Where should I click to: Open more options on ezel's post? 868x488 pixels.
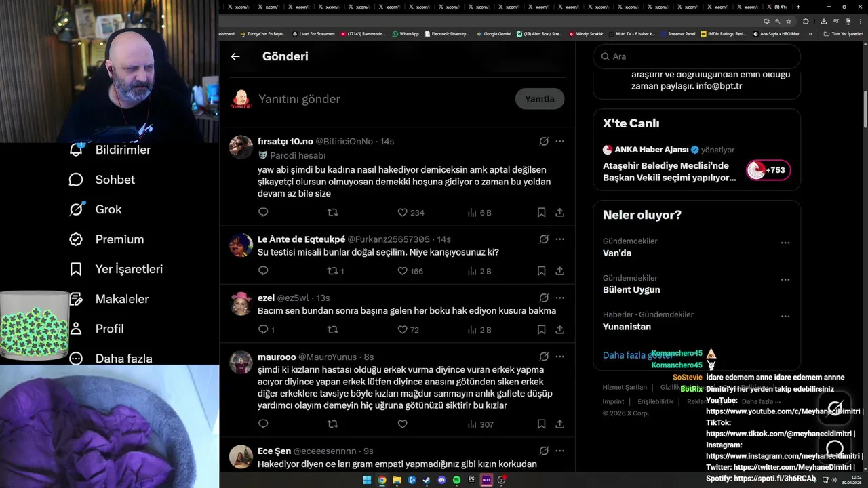pos(559,298)
